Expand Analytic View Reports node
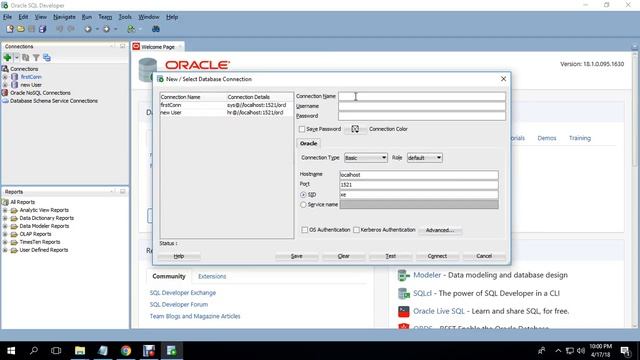Screen dimensions: 640x360 coord(5,210)
